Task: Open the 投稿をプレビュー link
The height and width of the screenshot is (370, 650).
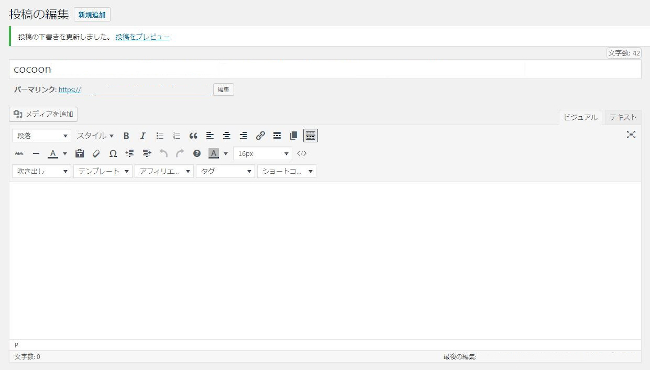Action: click(142, 37)
